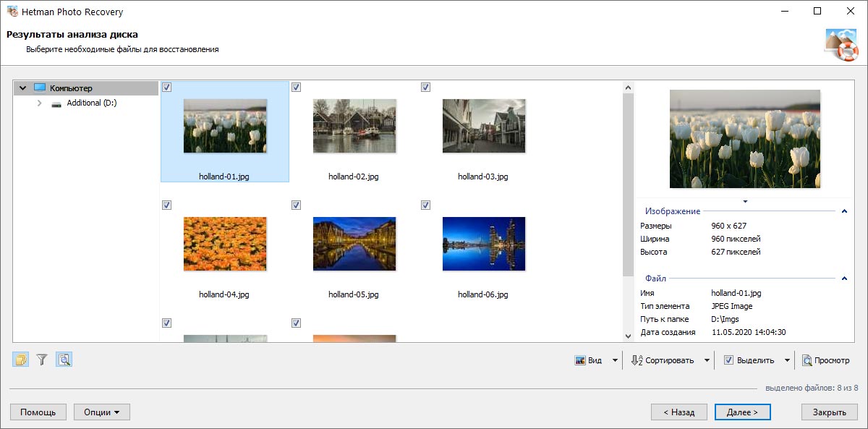Screen dimensions: 868x429
Task: Open the Сортировать dropdown arrow
Action: tap(707, 360)
